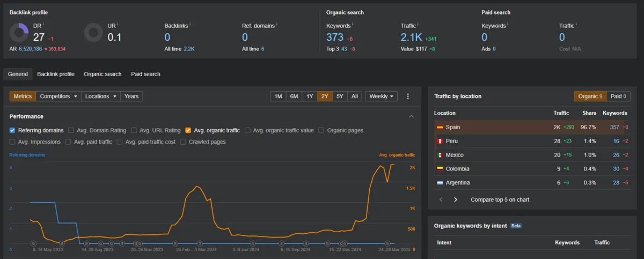The width and height of the screenshot is (644, 259).
Task: Set chart range to 1Y
Action: coord(310,97)
